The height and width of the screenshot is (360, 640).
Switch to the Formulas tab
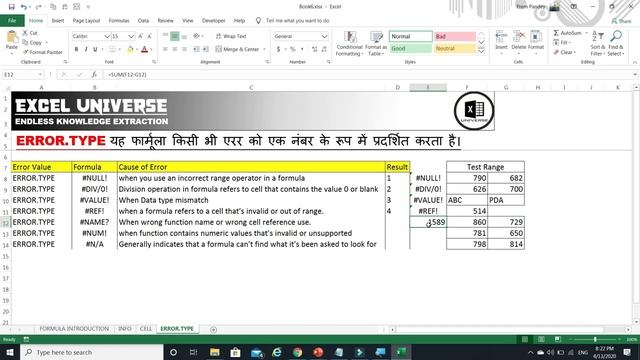coord(119,20)
